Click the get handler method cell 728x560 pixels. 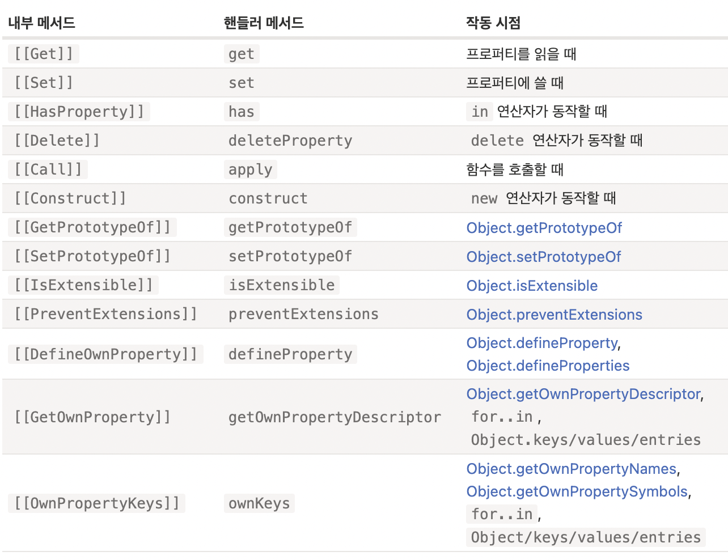coord(242,54)
